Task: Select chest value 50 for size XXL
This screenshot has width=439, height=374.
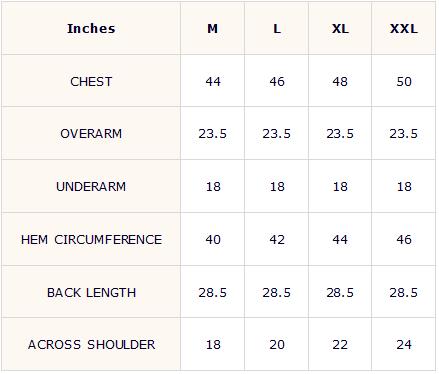Action: (x=404, y=82)
